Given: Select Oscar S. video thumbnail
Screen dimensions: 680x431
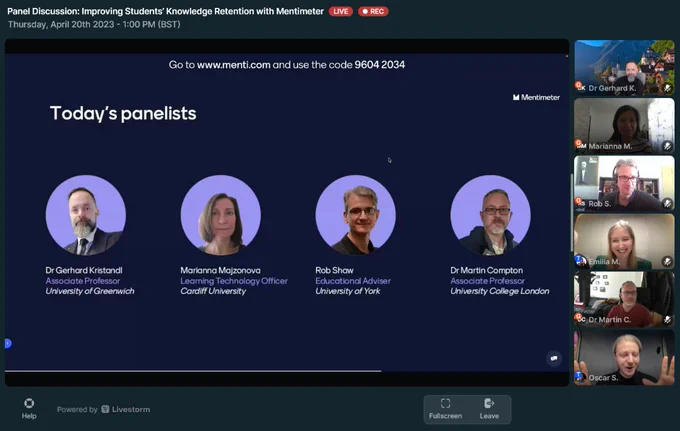Looking at the screenshot, I should click(624, 357).
